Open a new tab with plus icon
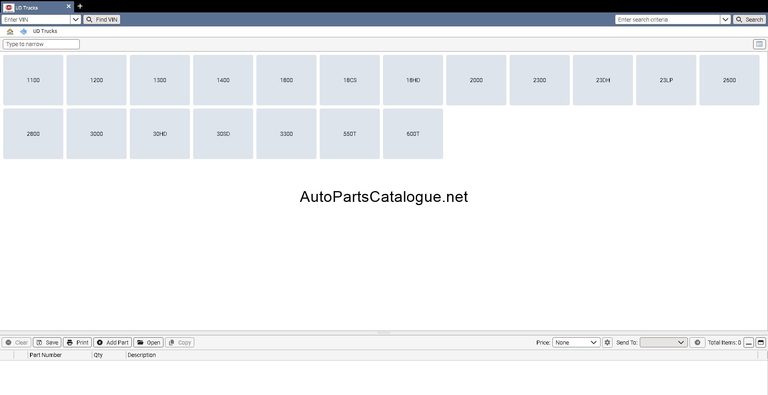The image size is (768, 395). 80,6
